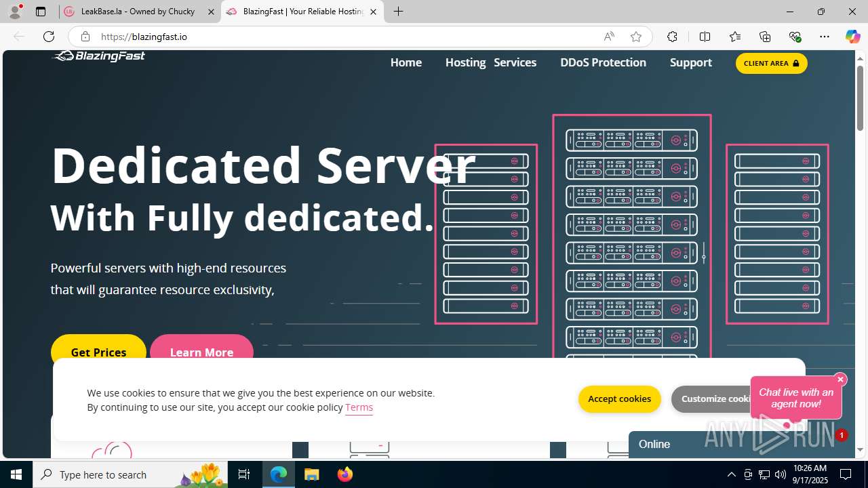Click the scrollbar down arrow
Image resolution: width=868 pixels, height=488 pixels.
click(860, 449)
